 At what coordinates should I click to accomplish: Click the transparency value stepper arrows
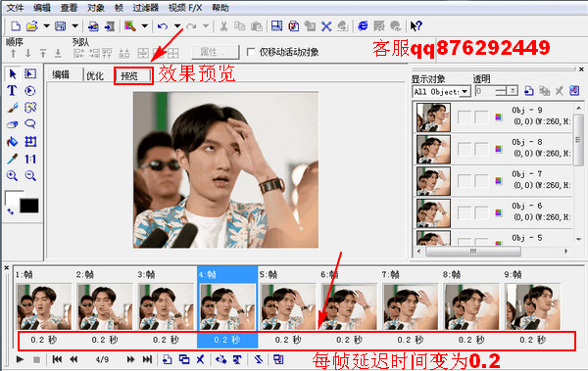(500, 91)
